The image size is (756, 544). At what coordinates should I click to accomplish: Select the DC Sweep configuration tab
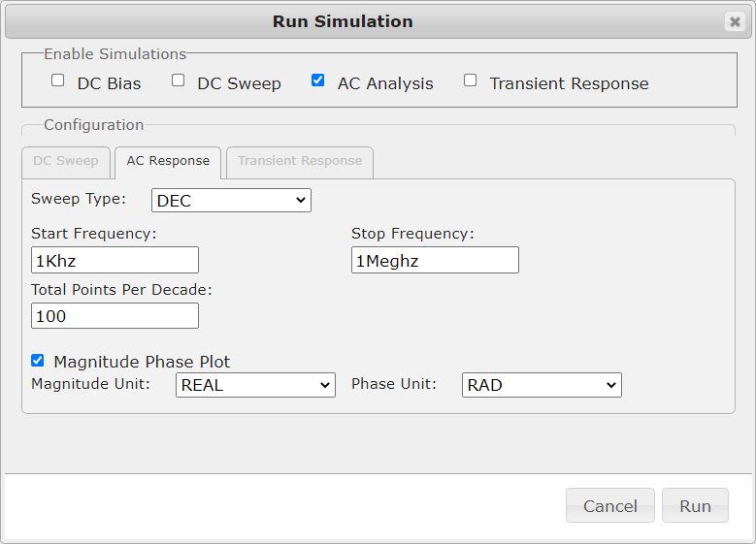click(66, 161)
